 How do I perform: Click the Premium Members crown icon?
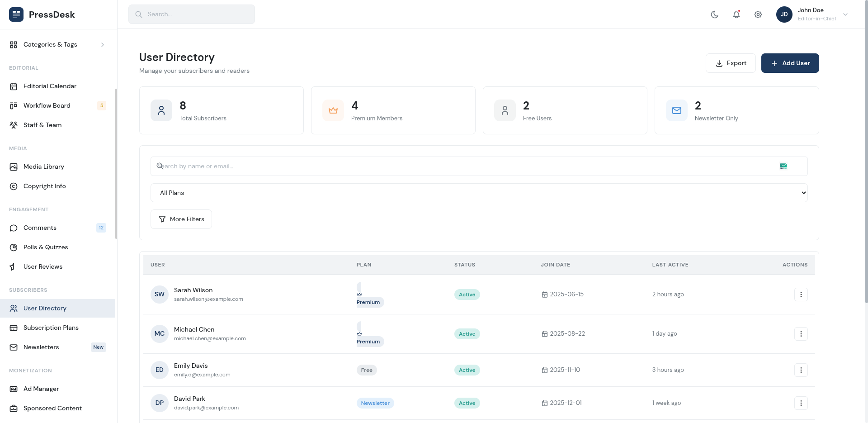pyautogui.click(x=333, y=110)
